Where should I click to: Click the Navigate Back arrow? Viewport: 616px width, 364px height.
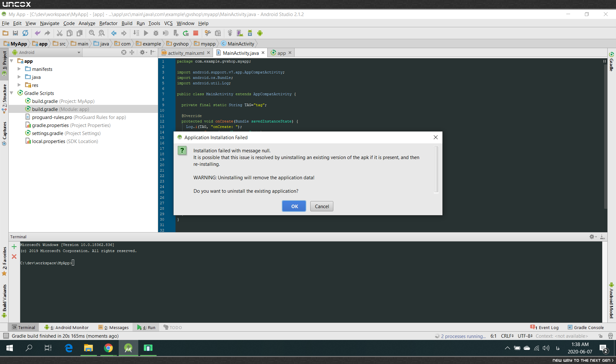click(x=114, y=33)
